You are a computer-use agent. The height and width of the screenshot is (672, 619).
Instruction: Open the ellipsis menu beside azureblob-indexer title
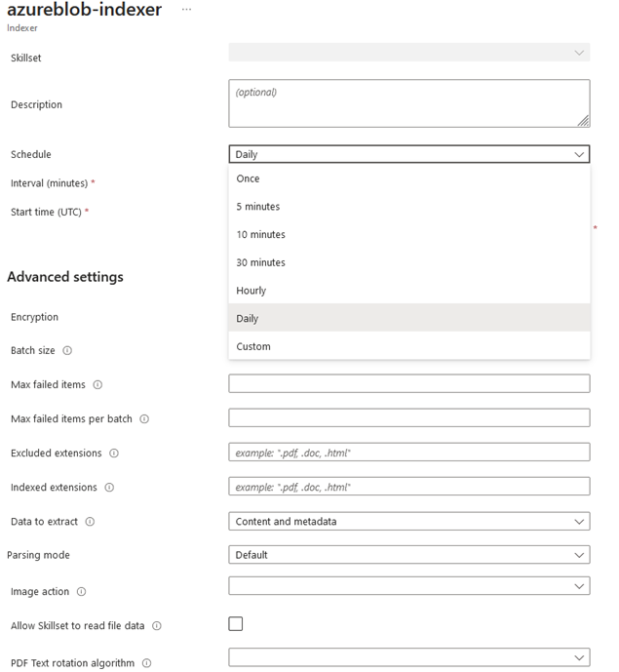pos(186,10)
